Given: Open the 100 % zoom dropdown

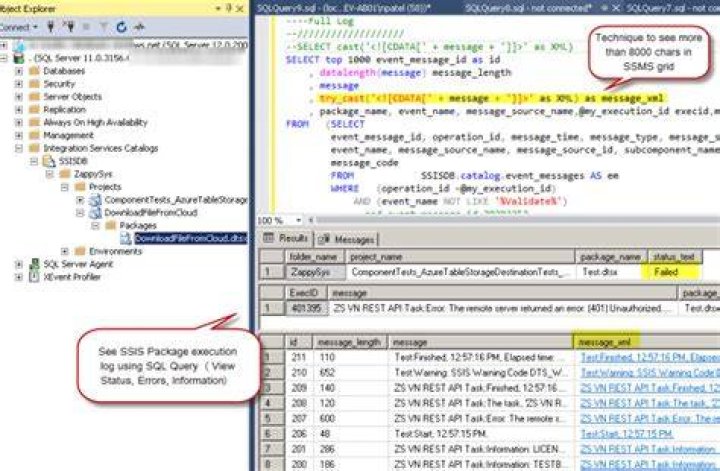Looking at the screenshot, I should pyautogui.click(x=298, y=220).
